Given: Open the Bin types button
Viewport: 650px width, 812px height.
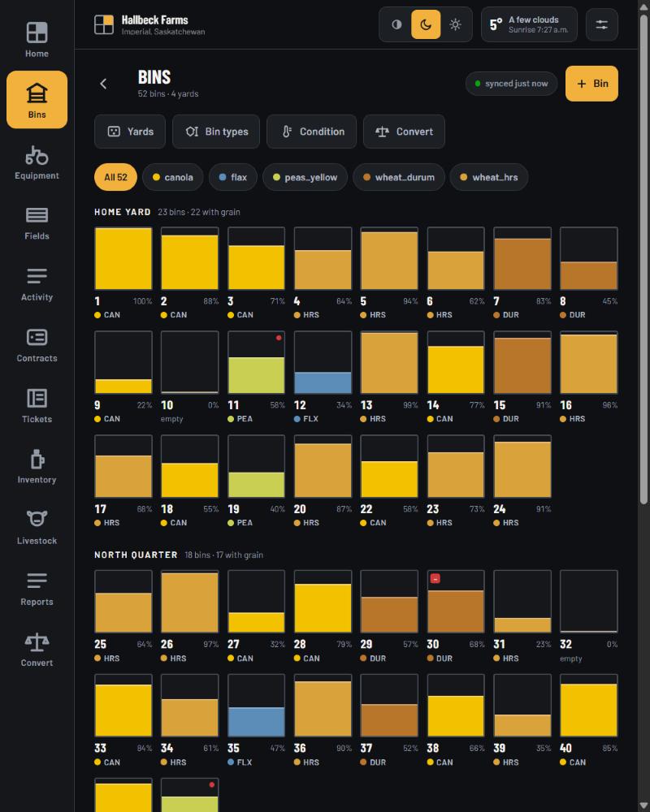Looking at the screenshot, I should (216, 132).
